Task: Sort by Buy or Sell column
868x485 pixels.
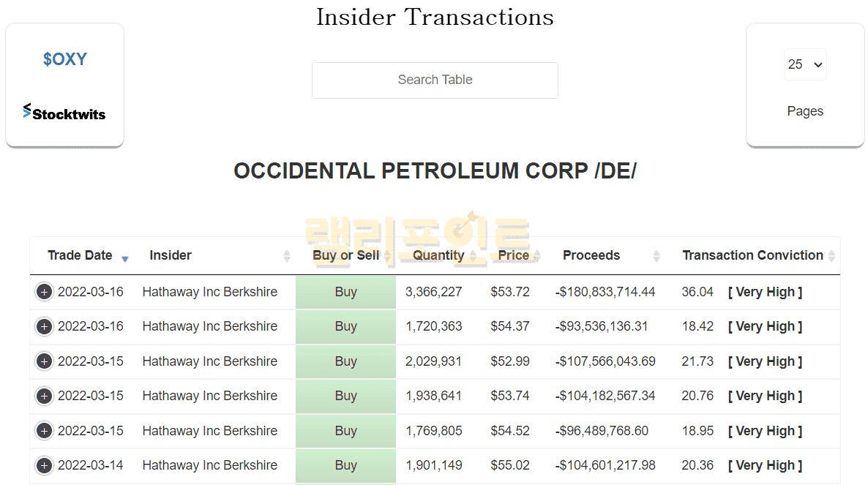Action: pos(345,255)
